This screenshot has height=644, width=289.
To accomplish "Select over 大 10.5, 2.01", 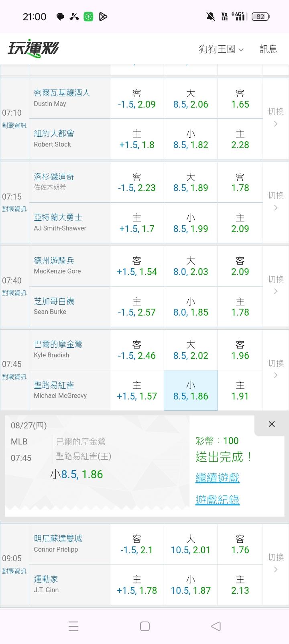I will pos(191,544).
